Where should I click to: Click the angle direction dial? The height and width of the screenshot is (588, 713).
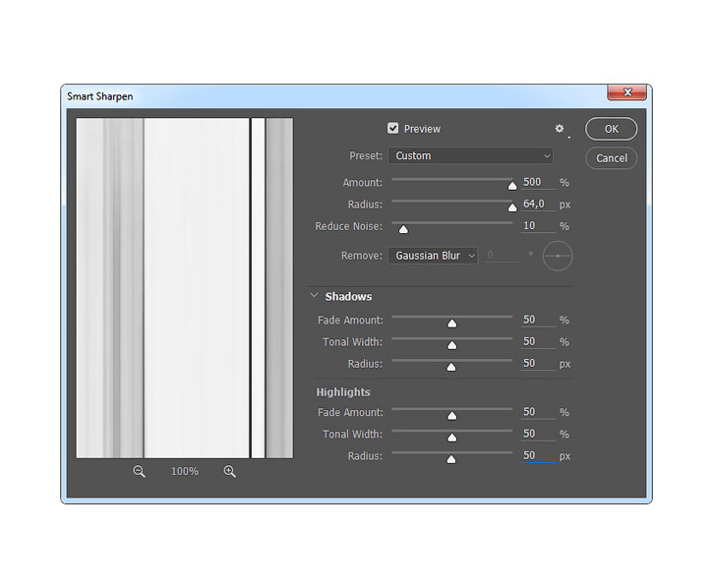tap(558, 256)
